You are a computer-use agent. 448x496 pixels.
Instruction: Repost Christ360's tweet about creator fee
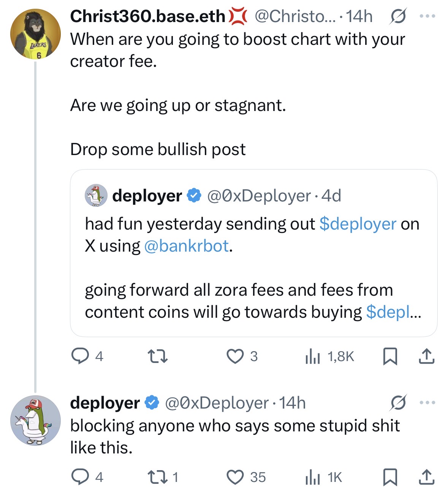(157, 356)
